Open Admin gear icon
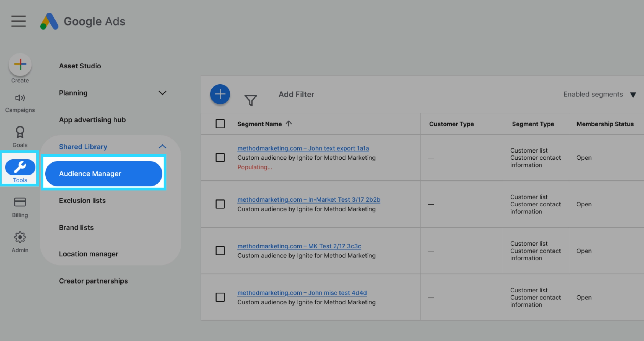The width and height of the screenshot is (644, 341). click(x=20, y=237)
